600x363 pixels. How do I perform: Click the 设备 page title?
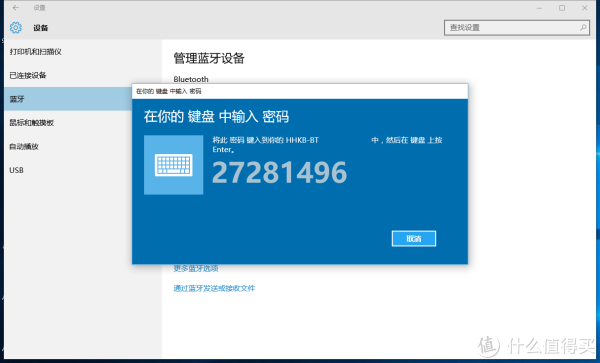tap(41, 28)
